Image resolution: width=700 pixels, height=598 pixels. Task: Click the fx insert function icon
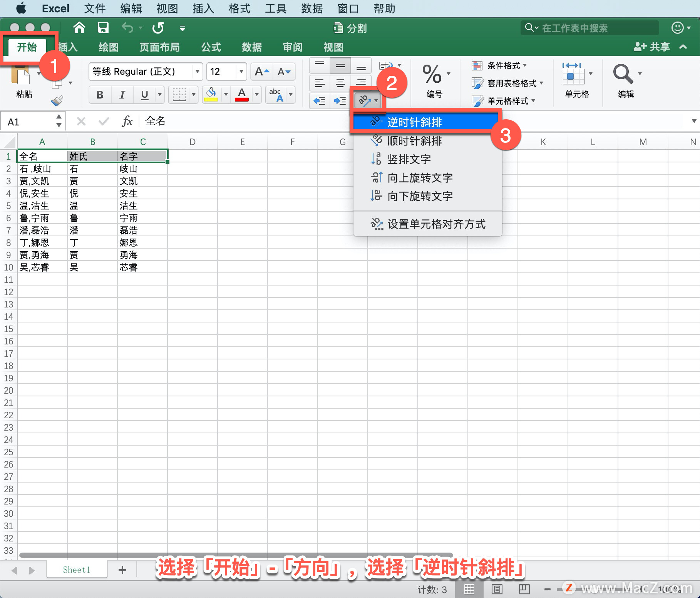click(x=127, y=122)
